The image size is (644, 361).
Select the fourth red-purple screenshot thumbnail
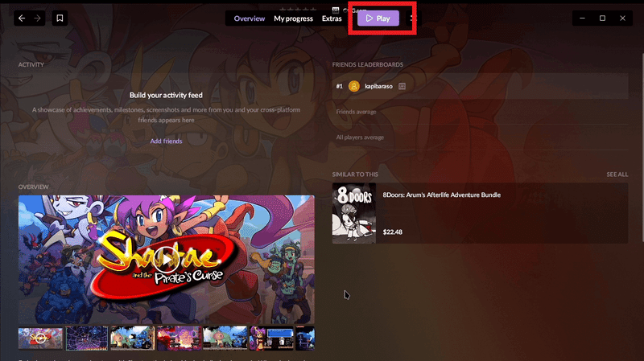(179, 338)
